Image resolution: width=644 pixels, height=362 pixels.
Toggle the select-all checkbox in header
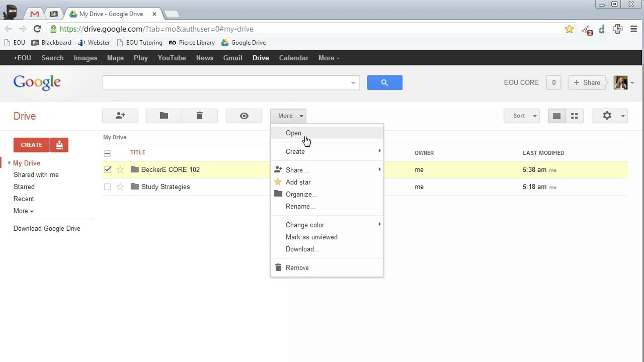click(107, 153)
